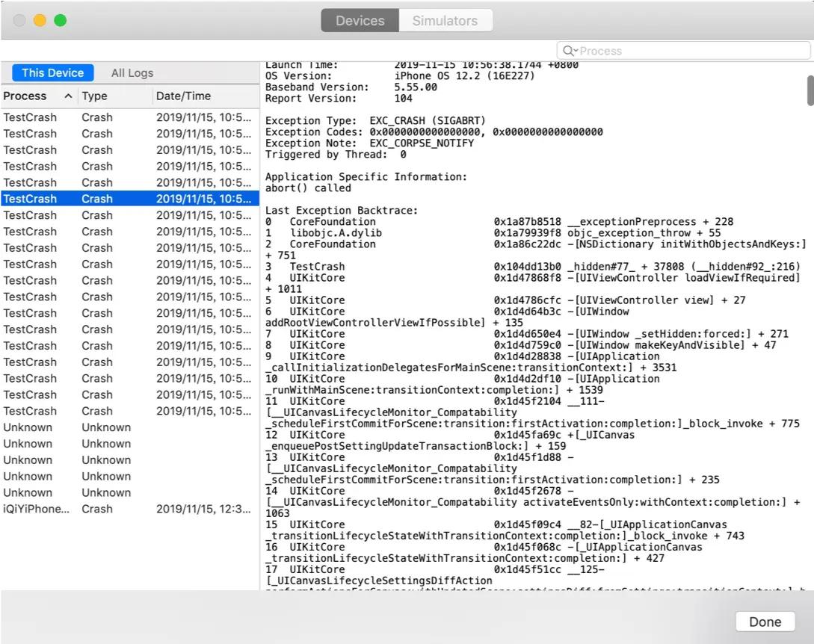Close the window with the red button
Screen dimensions: 814x644
(x=20, y=21)
